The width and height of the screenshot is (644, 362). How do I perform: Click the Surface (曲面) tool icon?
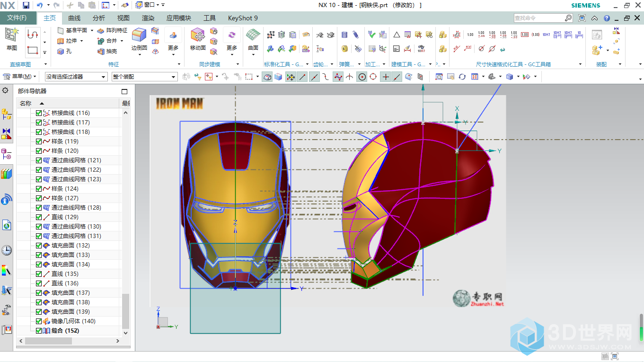(x=253, y=35)
